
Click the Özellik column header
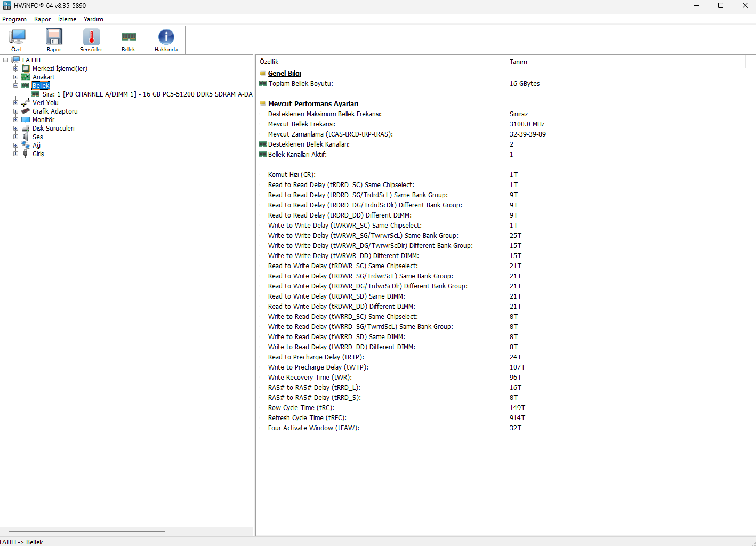tap(381, 62)
